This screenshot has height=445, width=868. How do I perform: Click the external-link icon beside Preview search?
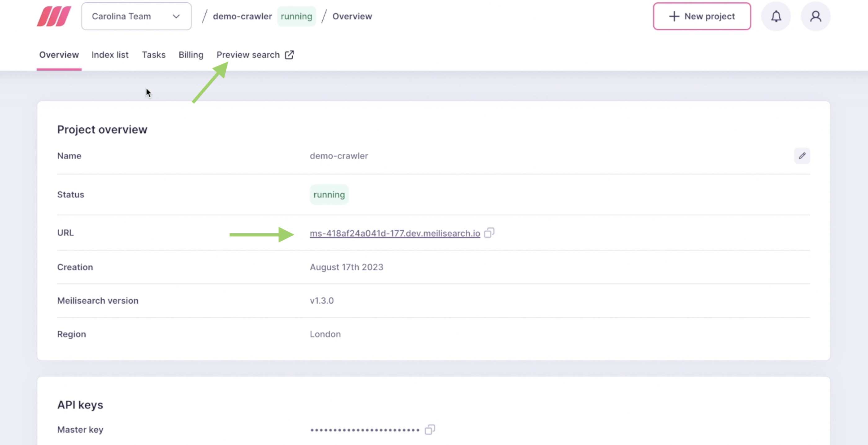tap(289, 55)
